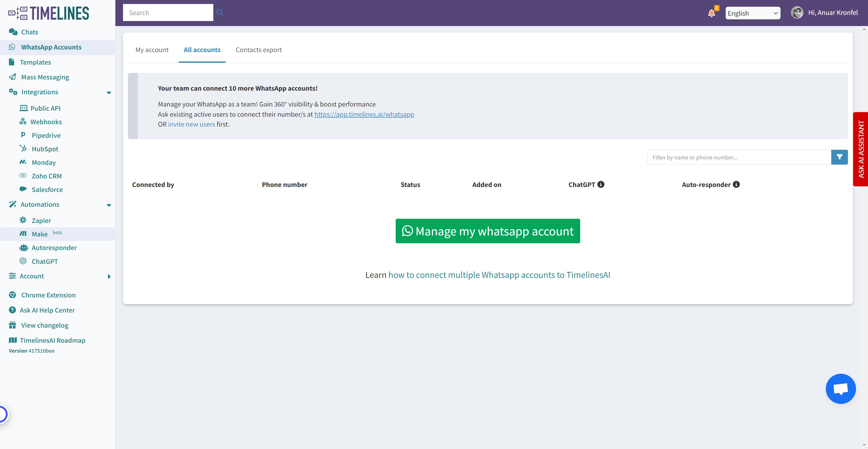Switch to the My account tab
Image resolution: width=868 pixels, height=449 pixels.
pyautogui.click(x=152, y=50)
